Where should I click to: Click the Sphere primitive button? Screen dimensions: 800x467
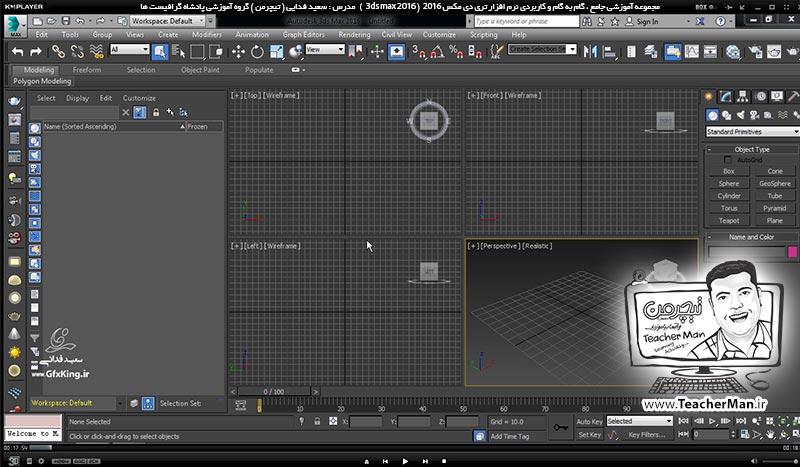click(729, 184)
